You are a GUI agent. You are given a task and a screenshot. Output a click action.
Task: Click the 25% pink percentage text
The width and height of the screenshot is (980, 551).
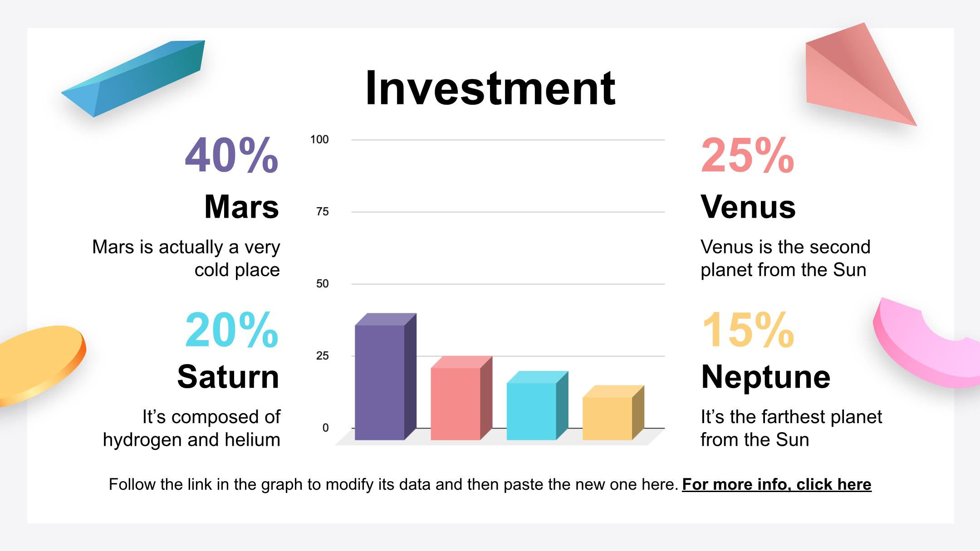coord(747,156)
